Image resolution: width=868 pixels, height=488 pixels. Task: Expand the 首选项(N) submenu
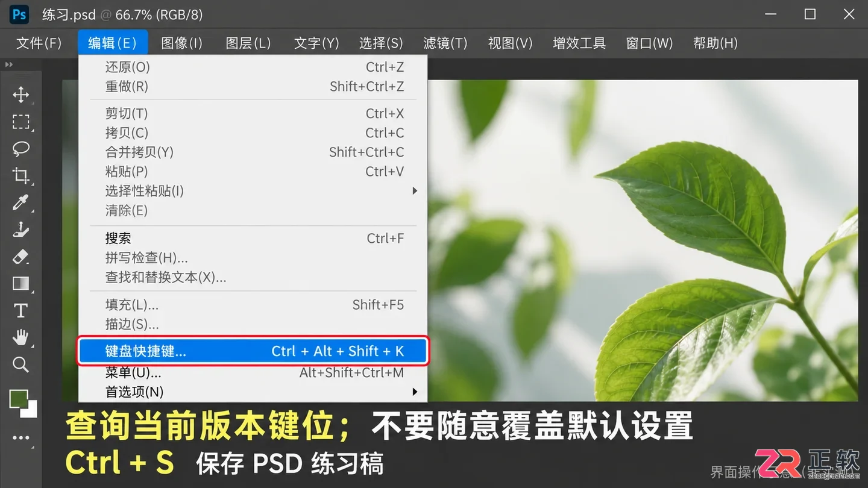[253, 392]
